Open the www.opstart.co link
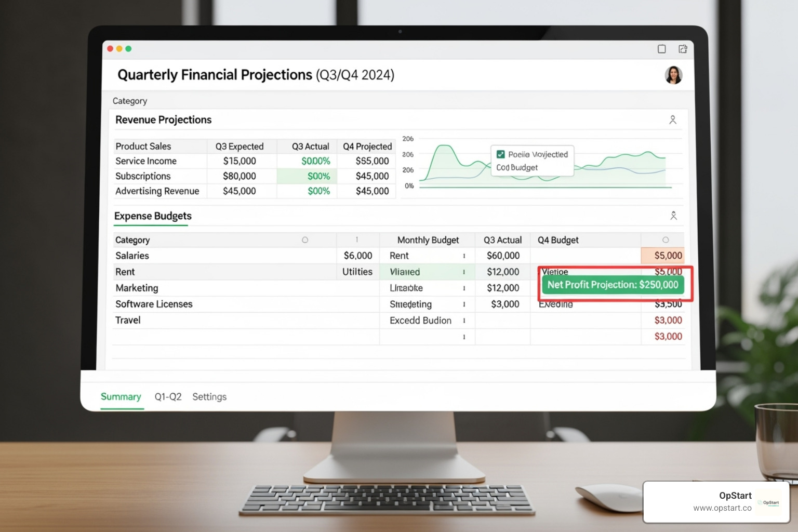This screenshot has height=532, width=798. [x=722, y=508]
